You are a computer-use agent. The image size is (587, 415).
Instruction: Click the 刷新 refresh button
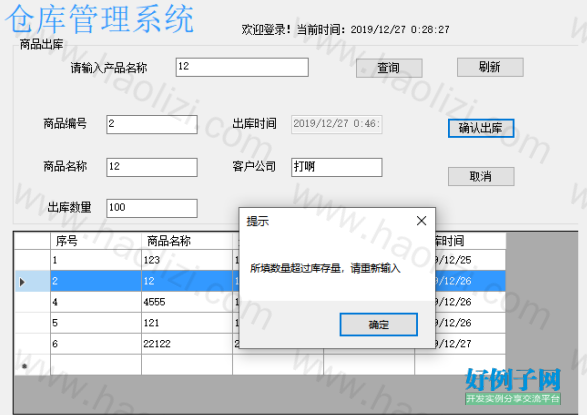pyautogui.click(x=490, y=67)
